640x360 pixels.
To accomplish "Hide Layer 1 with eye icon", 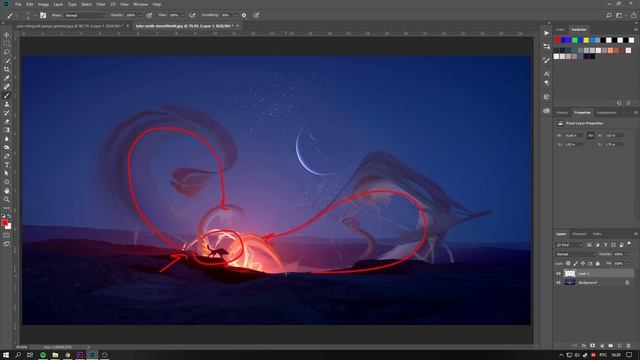I will pyautogui.click(x=558, y=273).
